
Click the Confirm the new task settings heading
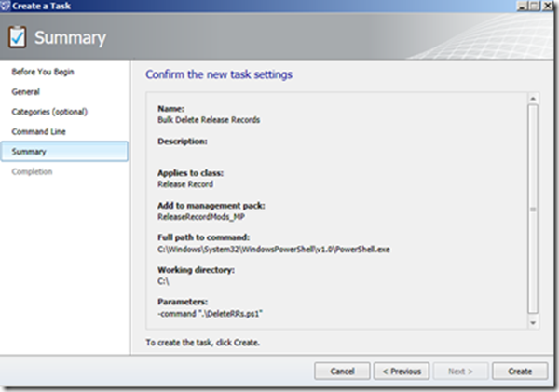(x=219, y=74)
